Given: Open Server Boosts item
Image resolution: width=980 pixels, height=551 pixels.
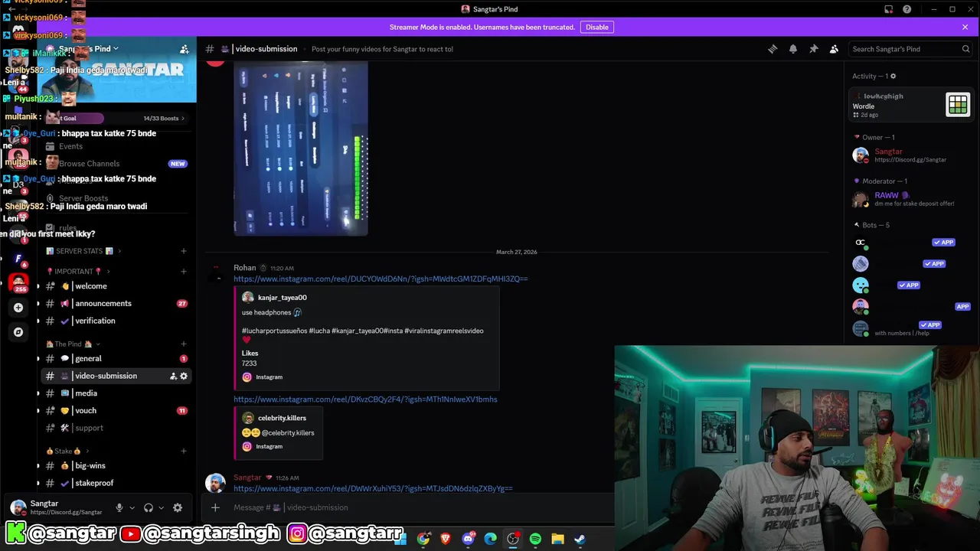Looking at the screenshot, I should click(x=115, y=198).
